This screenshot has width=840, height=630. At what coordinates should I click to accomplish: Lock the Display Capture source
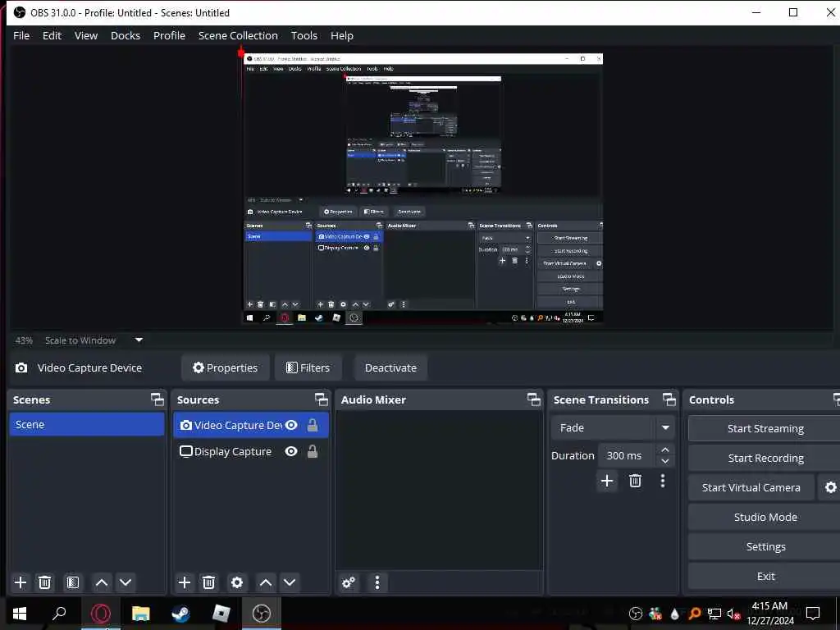click(x=313, y=452)
